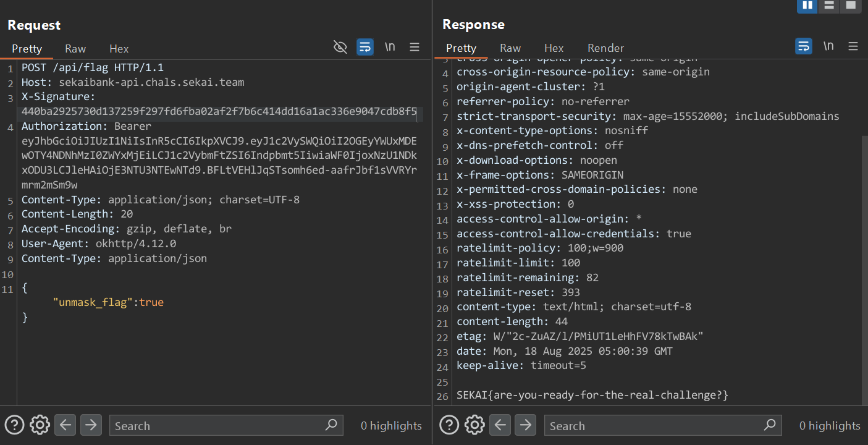Toggle hide non-printable characters eye icon in Request
The height and width of the screenshot is (445, 868).
point(340,47)
